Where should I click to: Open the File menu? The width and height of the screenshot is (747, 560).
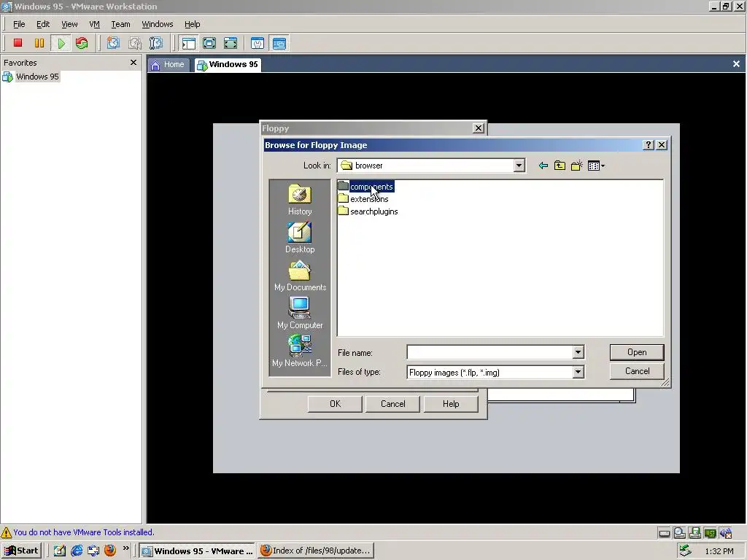pyautogui.click(x=19, y=24)
